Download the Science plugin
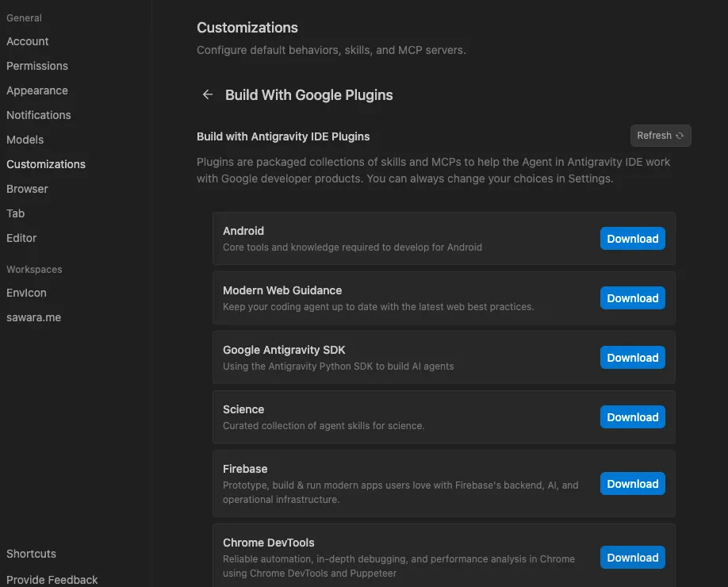728x587 pixels. (632, 417)
